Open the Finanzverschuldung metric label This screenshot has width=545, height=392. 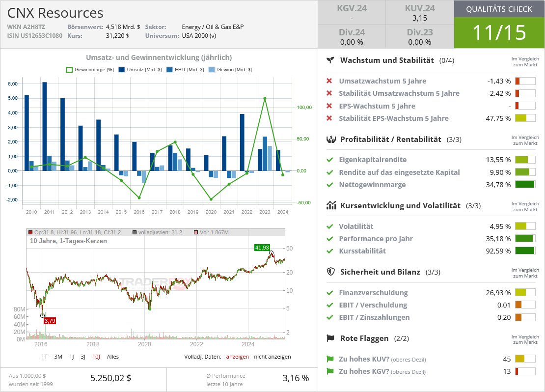pyautogui.click(x=373, y=292)
